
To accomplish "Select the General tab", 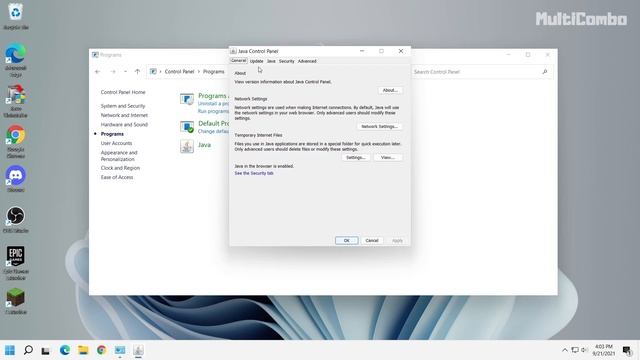I will pyautogui.click(x=238, y=61).
